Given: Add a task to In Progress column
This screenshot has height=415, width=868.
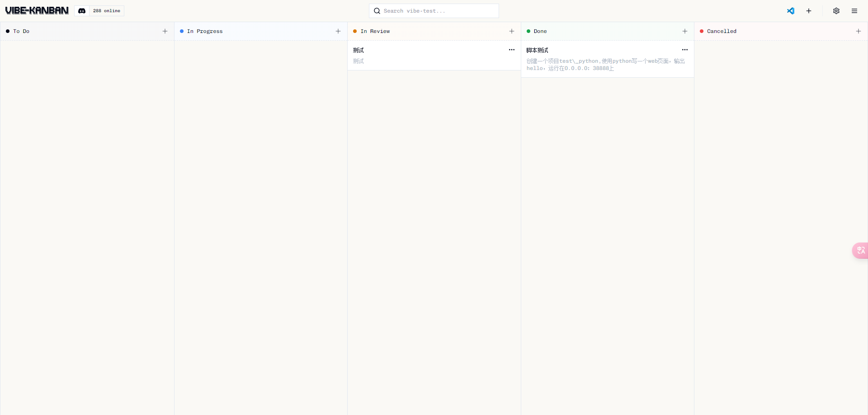Looking at the screenshot, I should (338, 31).
